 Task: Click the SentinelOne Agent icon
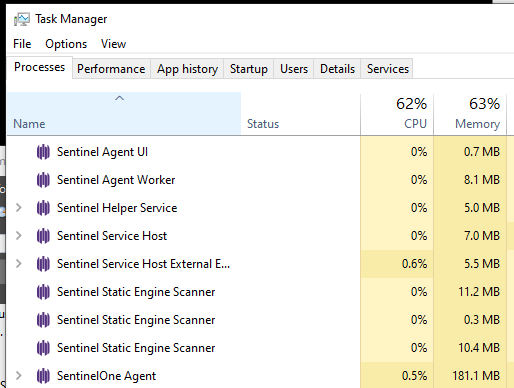click(43, 376)
